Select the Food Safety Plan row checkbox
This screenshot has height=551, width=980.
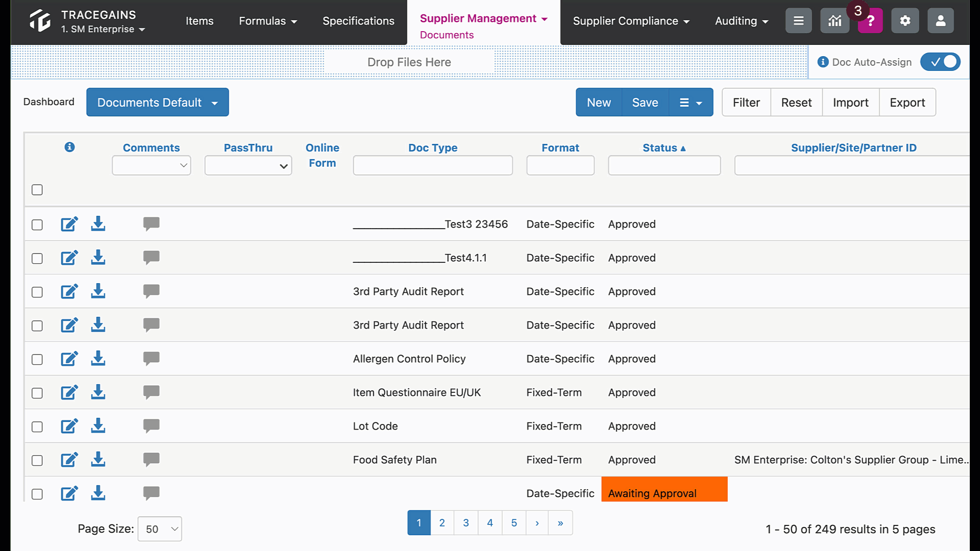click(37, 461)
